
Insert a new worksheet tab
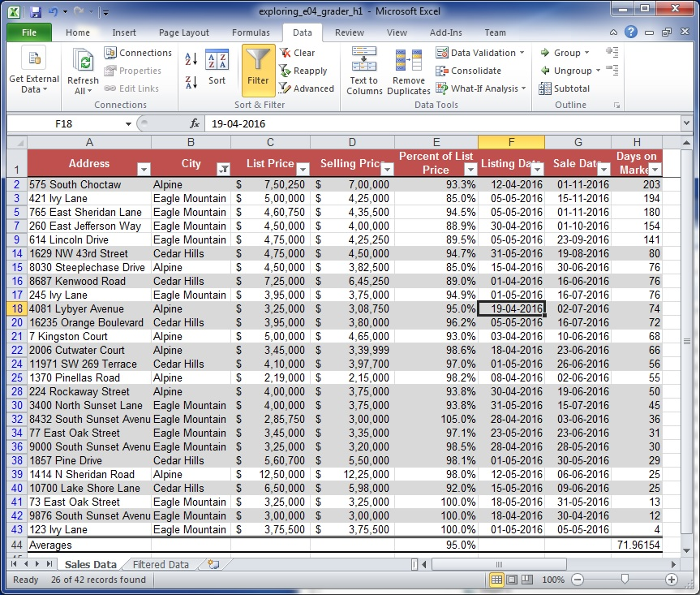[214, 565]
